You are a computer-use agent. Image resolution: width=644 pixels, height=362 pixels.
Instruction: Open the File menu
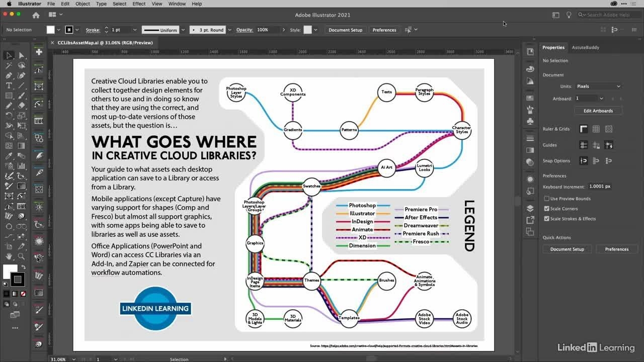pyautogui.click(x=51, y=4)
